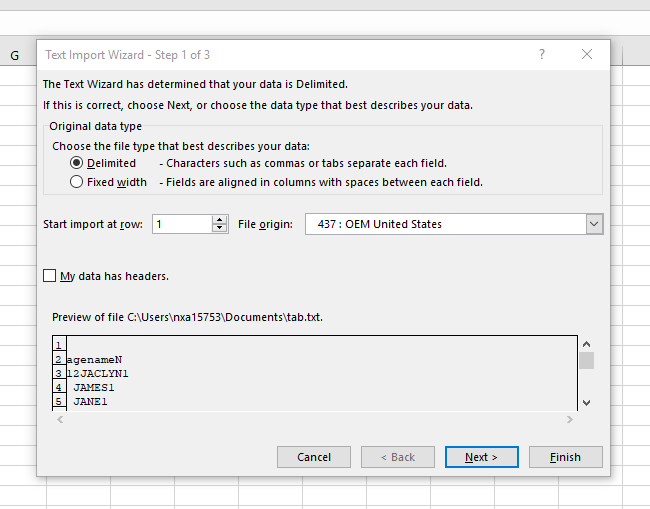Enable My data has headers checkbox

(50, 276)
